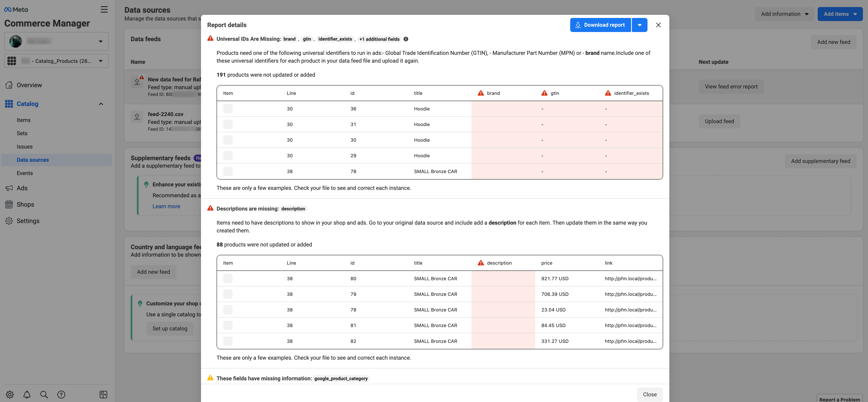Collapse the Catalog section chevron

[101, 104]
